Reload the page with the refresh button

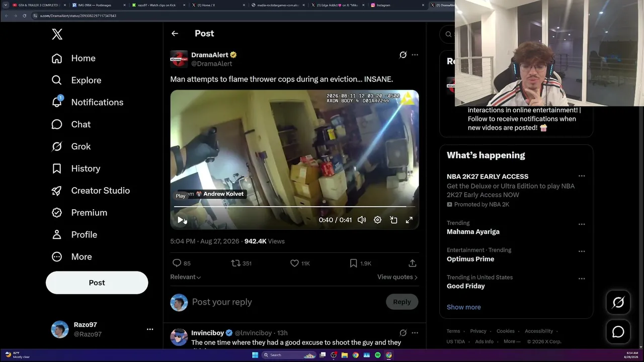pos(24,16)
